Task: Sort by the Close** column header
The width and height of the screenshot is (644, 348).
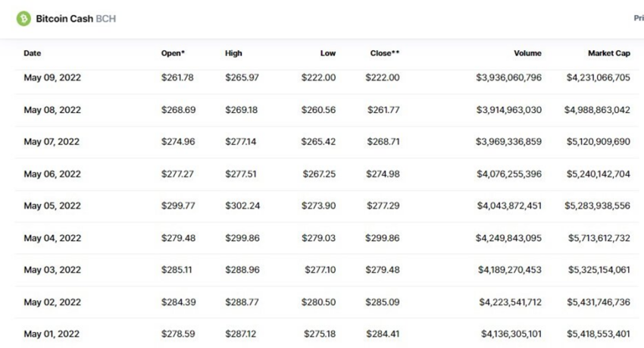Action: click(385, 53)
